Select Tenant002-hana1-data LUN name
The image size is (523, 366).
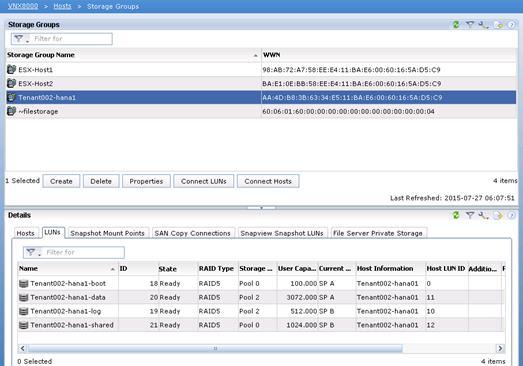tap(68, 297)
